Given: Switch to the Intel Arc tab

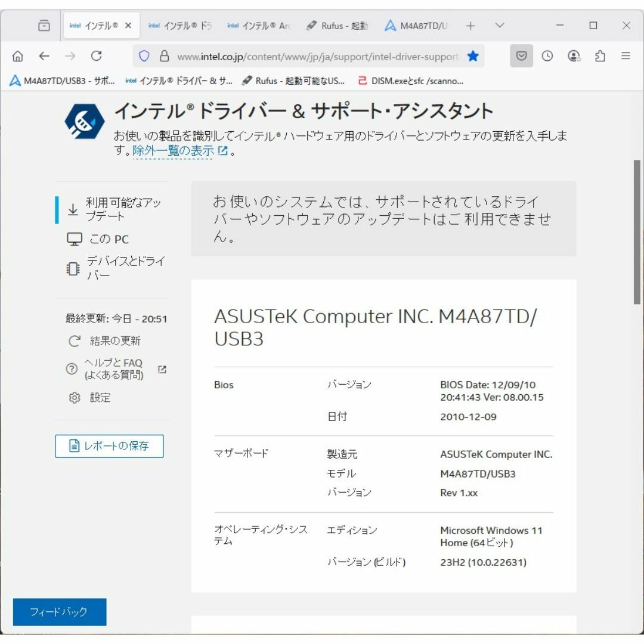Looking at the screenshot, I should point(259,26).
